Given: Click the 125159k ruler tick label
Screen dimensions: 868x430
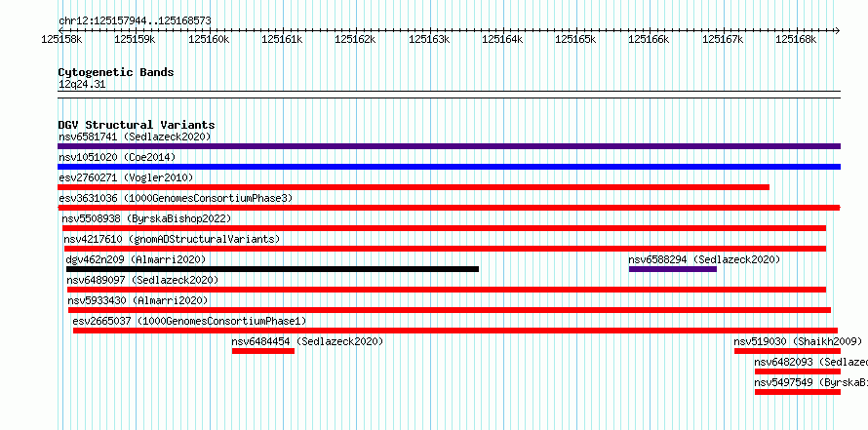Looking at the screenshot, I should [136, 39].
